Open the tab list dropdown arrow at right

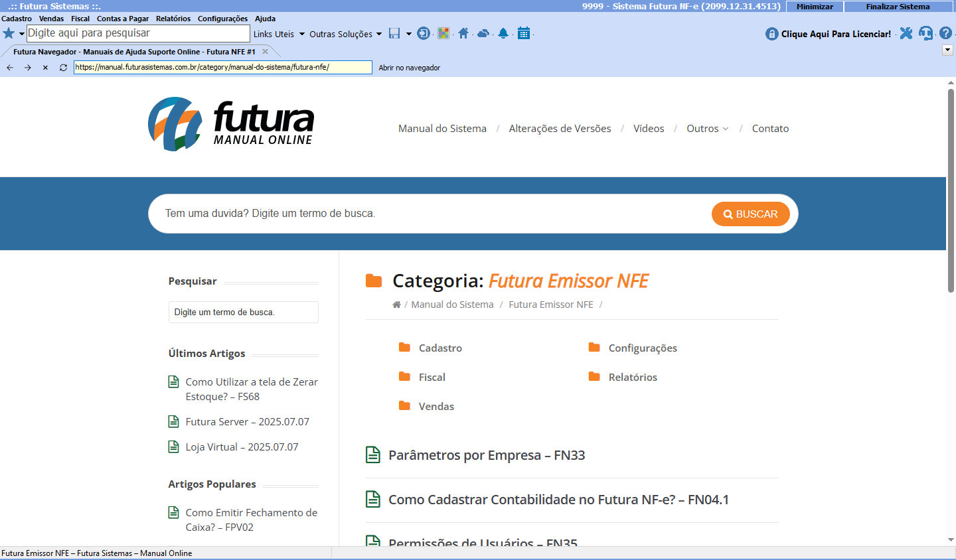947,50
